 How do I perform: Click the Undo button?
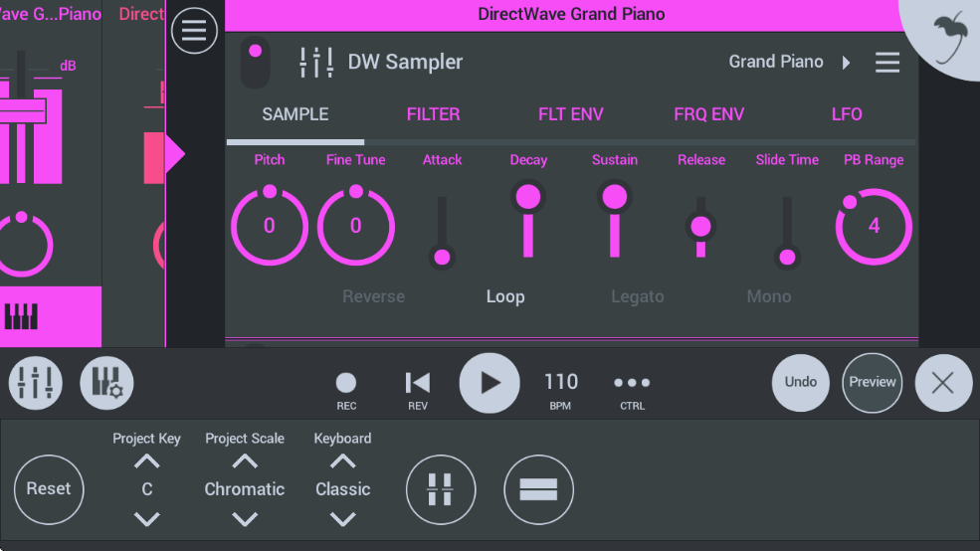(x=801, y=382)
